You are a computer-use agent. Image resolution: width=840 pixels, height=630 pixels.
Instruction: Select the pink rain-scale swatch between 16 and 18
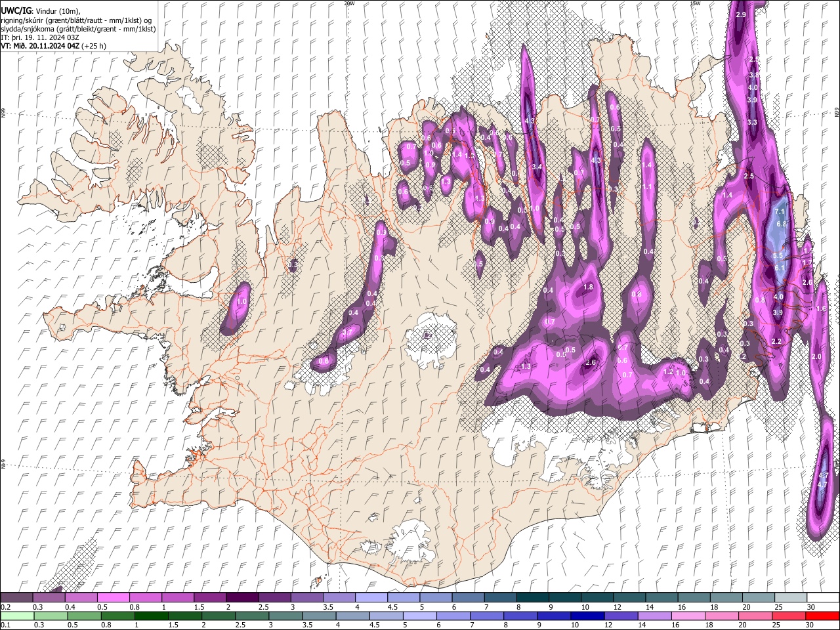[688, 616]
